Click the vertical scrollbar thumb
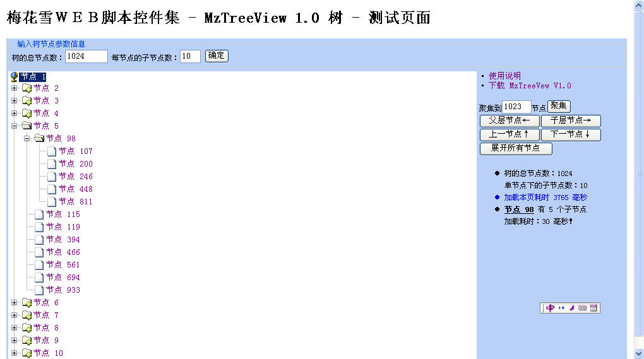The height and width of the screenshot is (359, 644). (639, 173)
